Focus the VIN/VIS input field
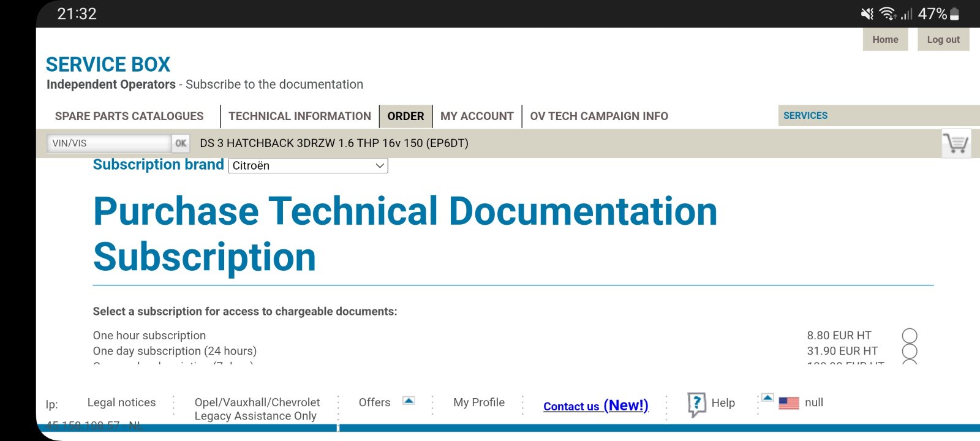This screenshot has width=980, height=441. [109, 143]
